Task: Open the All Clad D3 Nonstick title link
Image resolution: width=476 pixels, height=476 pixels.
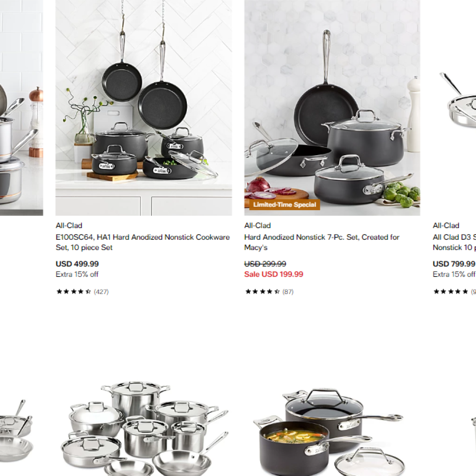Action: tap(454, 242)
